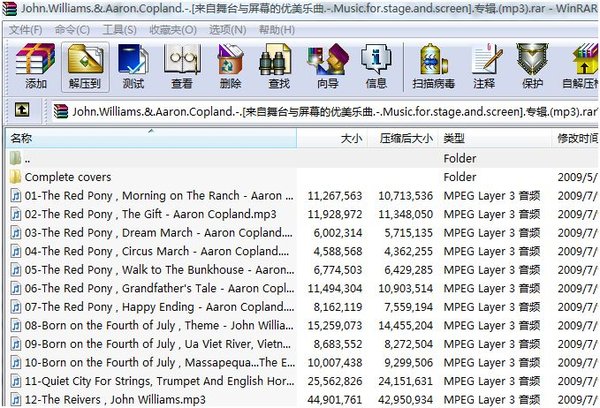Open the 选项(N) menu
This screenshot has width=600, height=408.
228,30
